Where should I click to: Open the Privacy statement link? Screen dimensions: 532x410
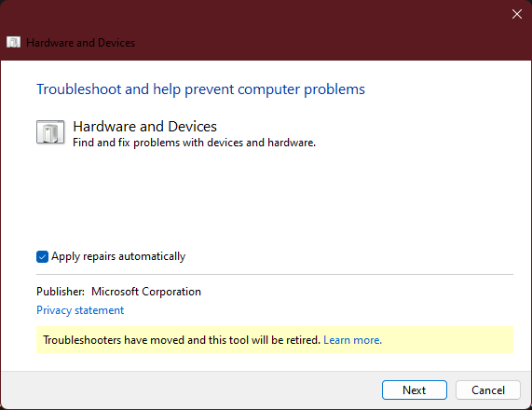click(80, 310)
